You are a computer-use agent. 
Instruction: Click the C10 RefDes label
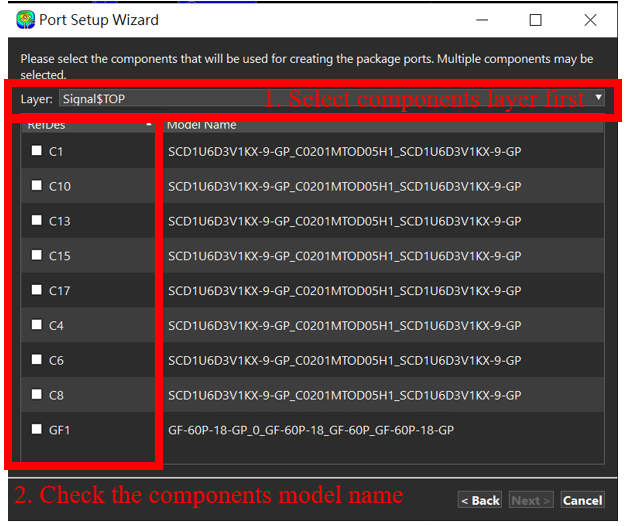60,186
